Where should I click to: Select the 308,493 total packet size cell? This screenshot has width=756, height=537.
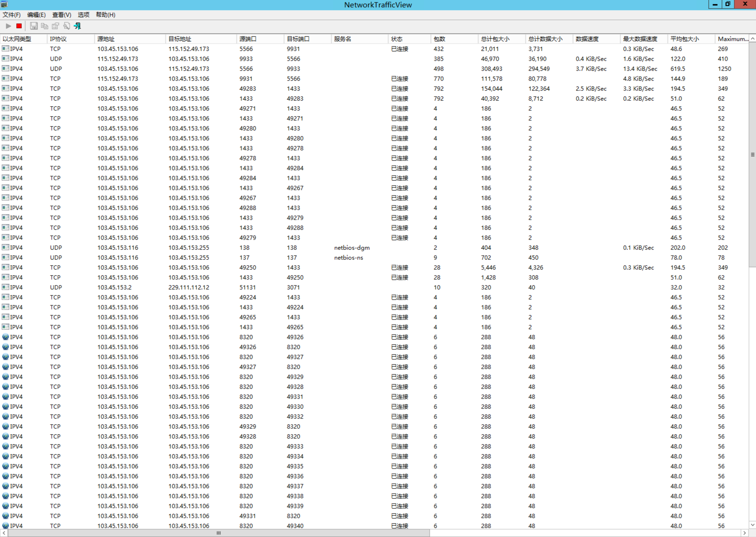pos(492,68)
